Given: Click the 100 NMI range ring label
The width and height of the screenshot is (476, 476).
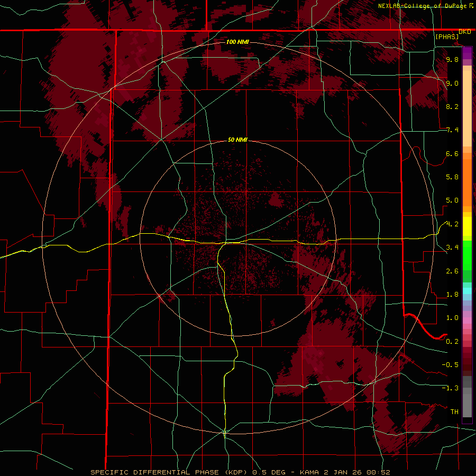Looking at the screenshot, I should 237,42.
